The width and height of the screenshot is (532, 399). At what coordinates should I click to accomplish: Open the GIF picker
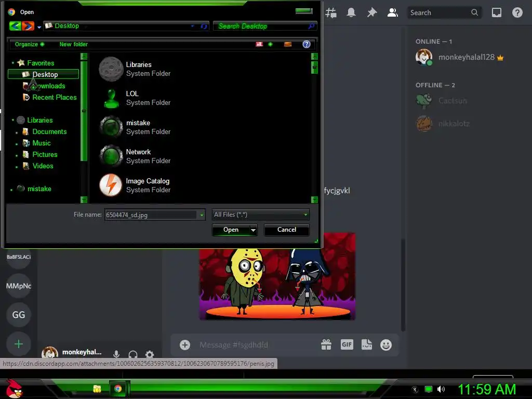tap(347, 345)
